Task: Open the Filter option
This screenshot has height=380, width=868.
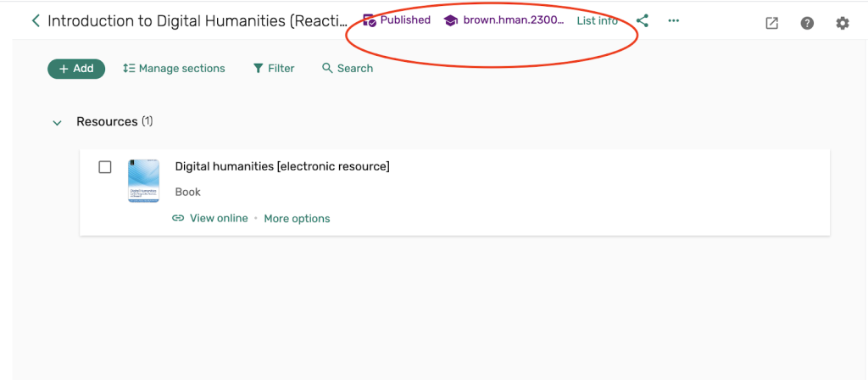Action: pyautogui.click(x=274, y=69)
